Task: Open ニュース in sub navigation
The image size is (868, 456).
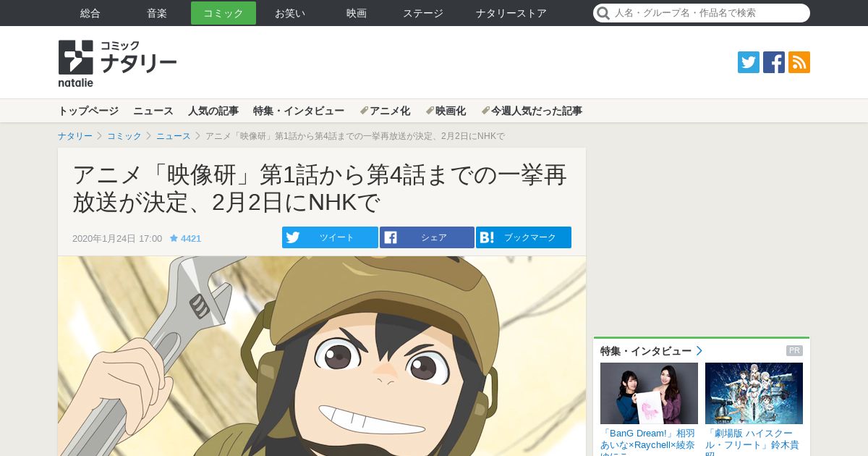Action: pyautogui.click(x=153, y=111)
